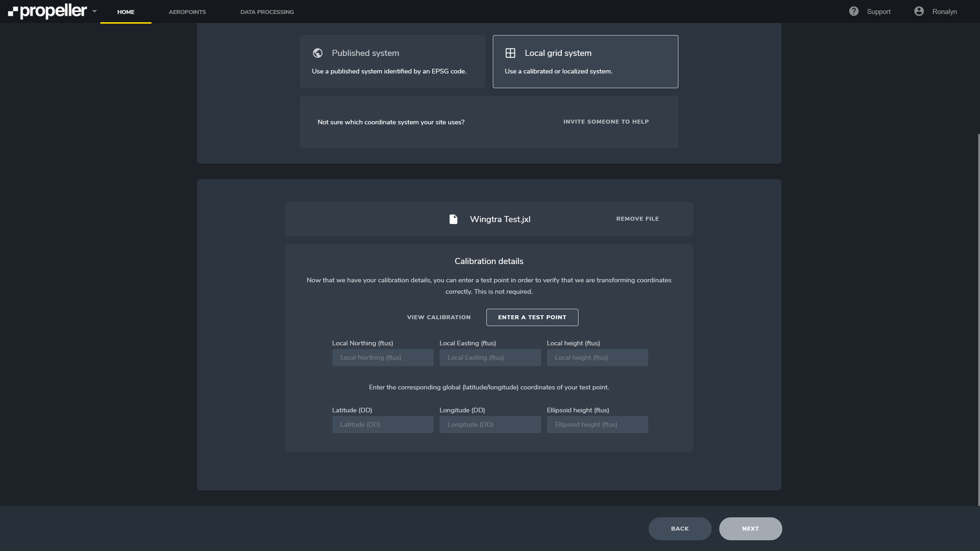Image resolution: width=980 pixels, height=551 pixels.
Task: Click the BACK button
Action: 680,528
